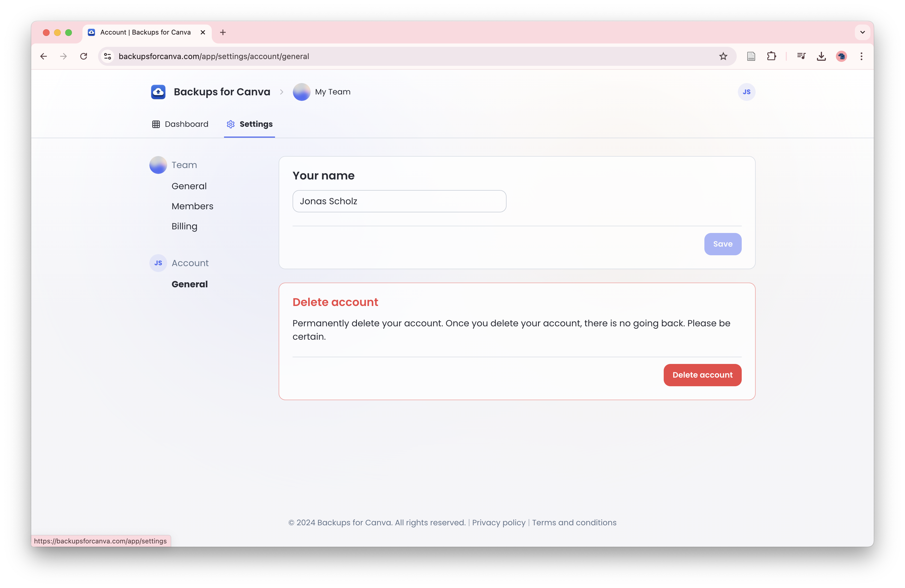The image size is (905, 588).
Task: Go back with browser back arrow
Action: point(44,56)
